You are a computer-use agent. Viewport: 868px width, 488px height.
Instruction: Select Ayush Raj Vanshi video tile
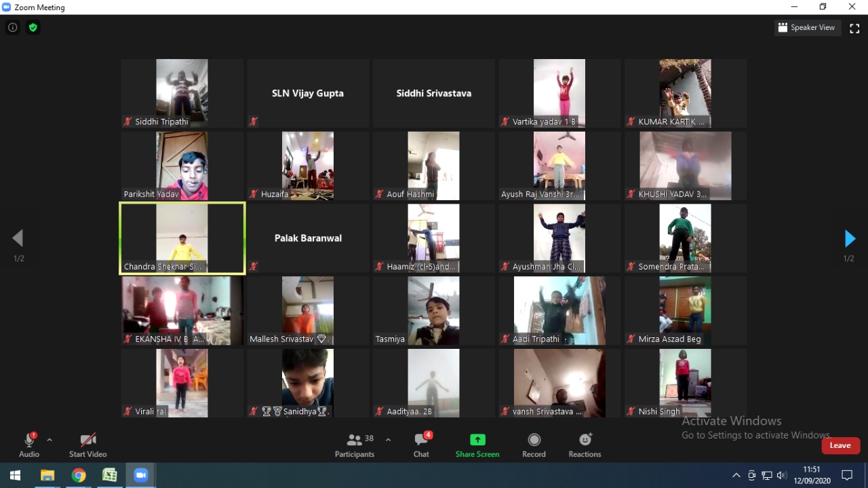tap(559, 166)
